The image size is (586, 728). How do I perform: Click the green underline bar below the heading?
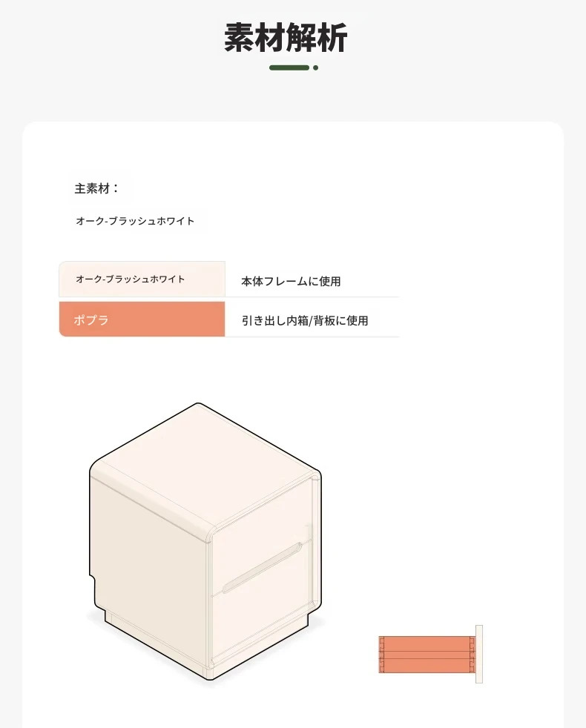coord(289,67)
